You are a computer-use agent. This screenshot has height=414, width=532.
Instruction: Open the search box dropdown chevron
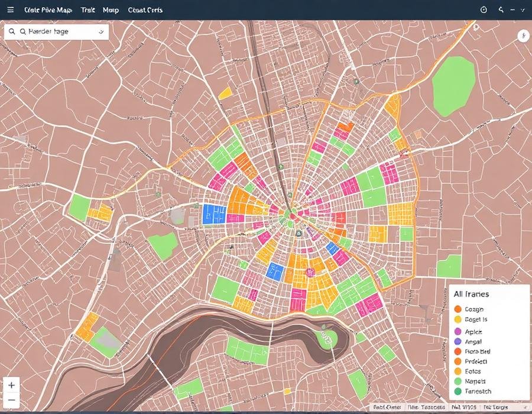[x=101, y=32]
